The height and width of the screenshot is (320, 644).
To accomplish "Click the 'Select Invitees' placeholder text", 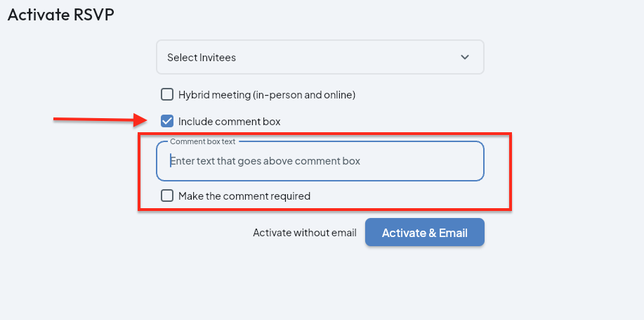I will 202,58.
